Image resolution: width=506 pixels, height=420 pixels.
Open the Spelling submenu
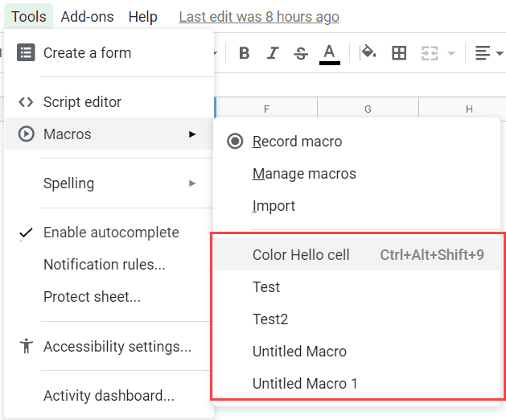click(109, 183)
